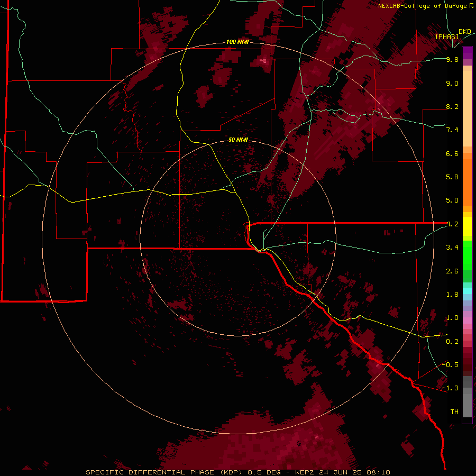The image size is (476, 476).
Task: Click the -0.5 value on the color scale
Action: coord(450,365)
